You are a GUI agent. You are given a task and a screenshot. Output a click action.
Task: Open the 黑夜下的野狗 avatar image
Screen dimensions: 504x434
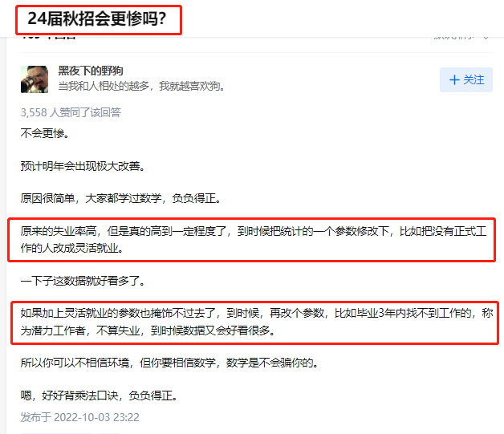click(35, 79)
